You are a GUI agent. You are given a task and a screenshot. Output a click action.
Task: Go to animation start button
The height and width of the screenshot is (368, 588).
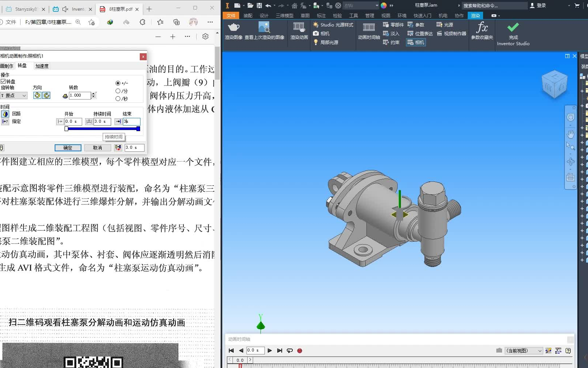pyautogui.click(x=231, y=351)
